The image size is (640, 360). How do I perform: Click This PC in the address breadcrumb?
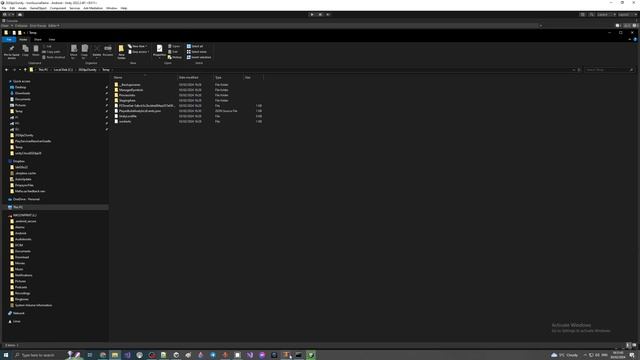43,70
